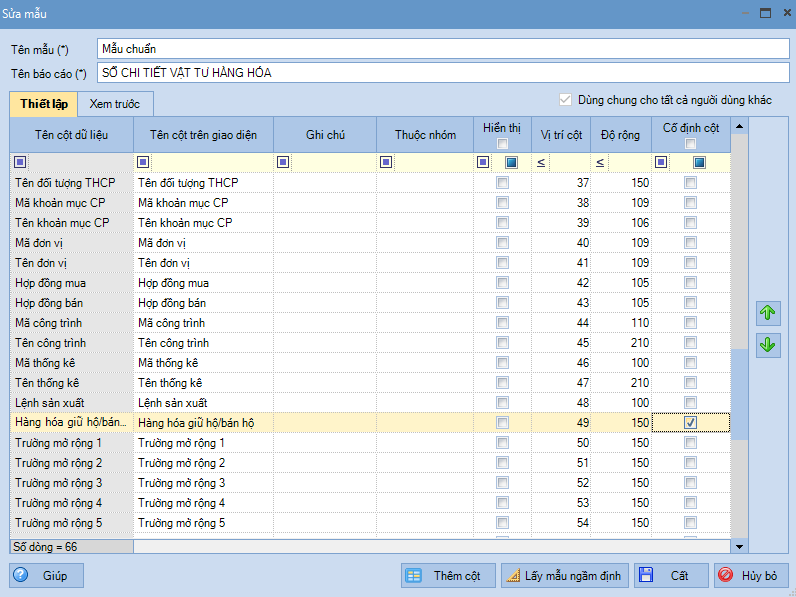Image resolution: width=796 pixels, height=597 pixels.
Task: Click the Tên mẫu input field
Action: point(443,49)
